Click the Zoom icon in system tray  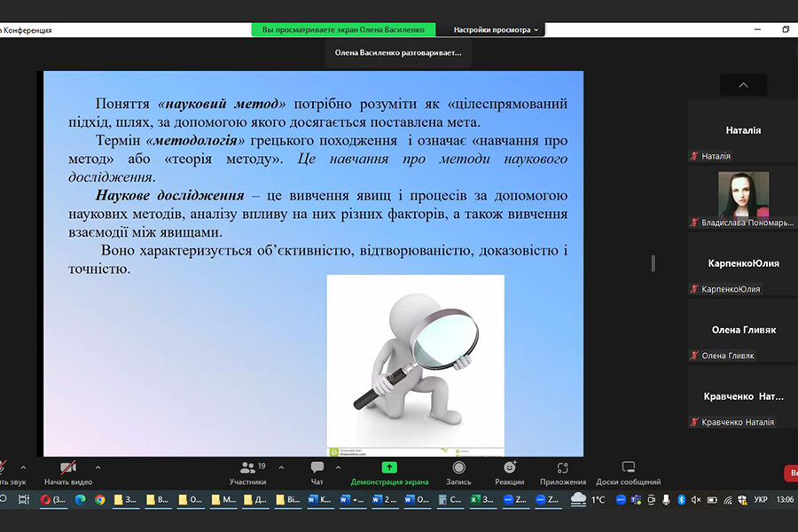621,499
